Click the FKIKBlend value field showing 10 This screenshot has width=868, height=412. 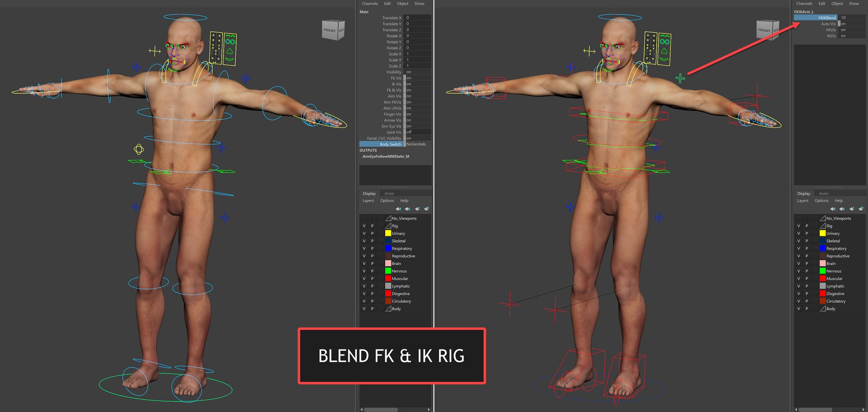point(853,18)
